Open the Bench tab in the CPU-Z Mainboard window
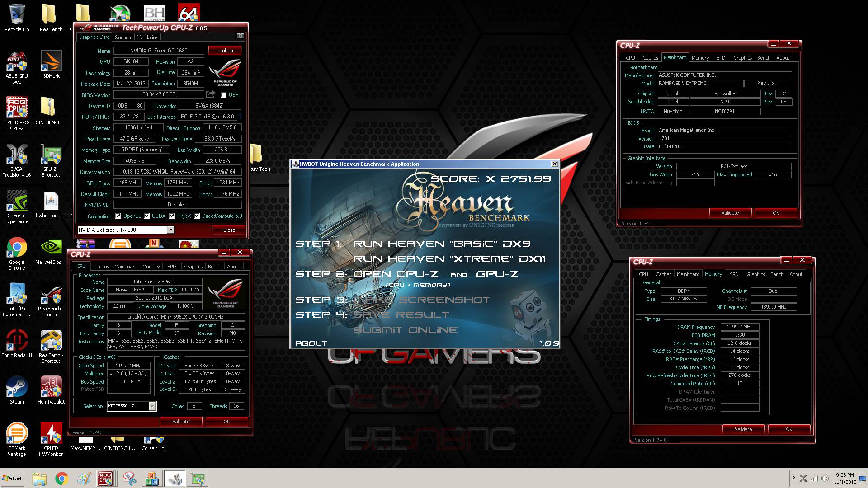The width and height of the screenshot is (868, 488). click(764, 58)
